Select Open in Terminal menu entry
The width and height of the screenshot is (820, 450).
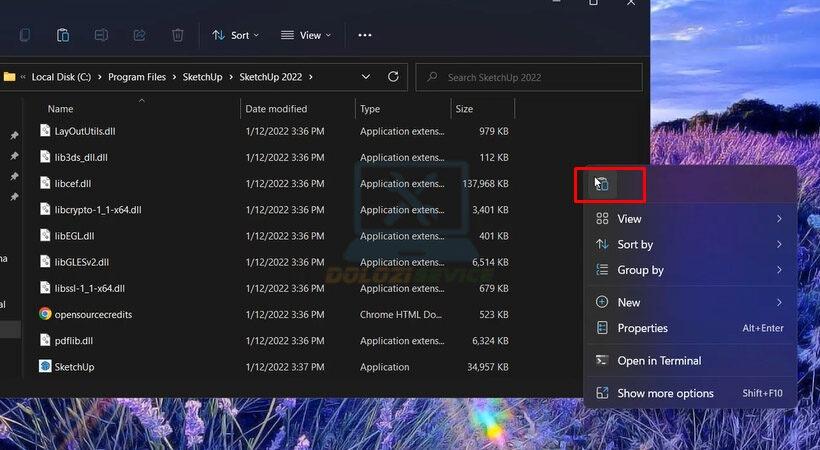coord(659,361)
